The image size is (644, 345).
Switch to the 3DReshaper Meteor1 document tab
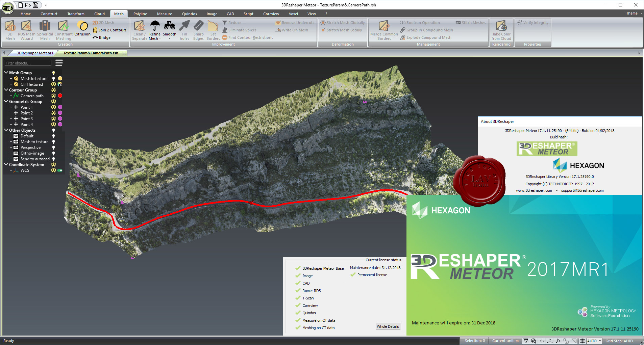35,53
